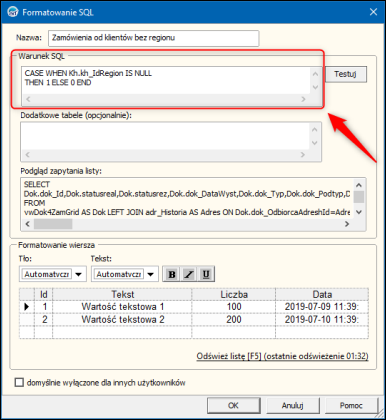386x420 pixels.
Task: Close the Formatowanie SQL dialog
Action: click(x=373, y=12)
